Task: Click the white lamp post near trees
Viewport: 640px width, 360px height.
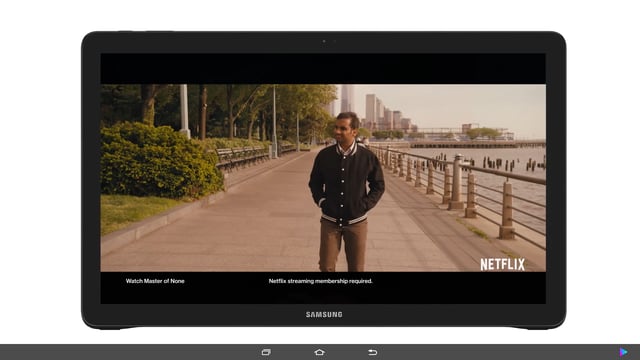Action: click(x=184, y=110)
